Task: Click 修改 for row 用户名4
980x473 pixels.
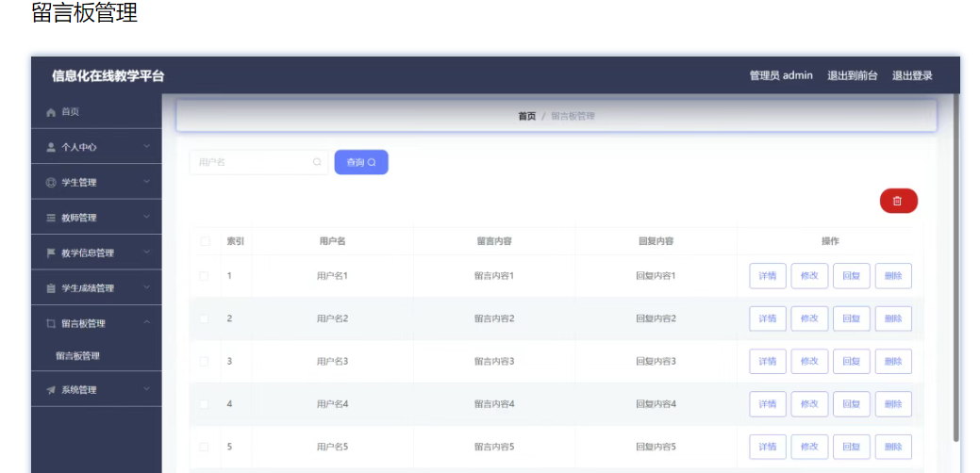Action: click(809, 404)
